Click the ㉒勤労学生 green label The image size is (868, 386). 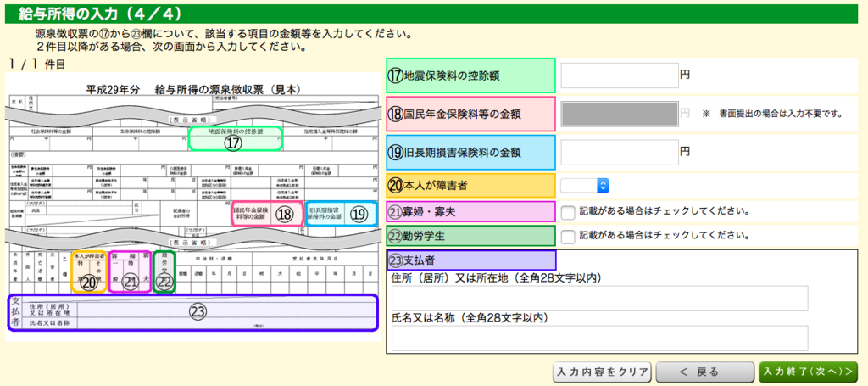click(x=471, y=237)
